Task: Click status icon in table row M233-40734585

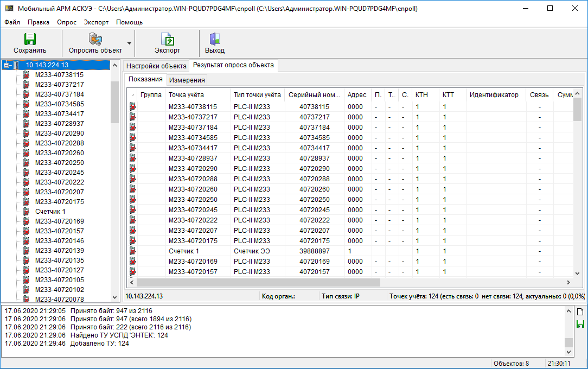Action: coord(132,138)
